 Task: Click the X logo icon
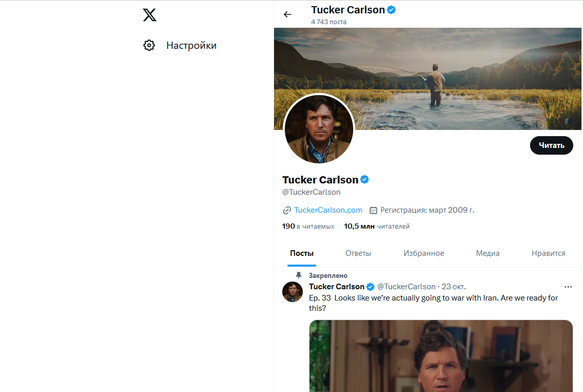150,15
